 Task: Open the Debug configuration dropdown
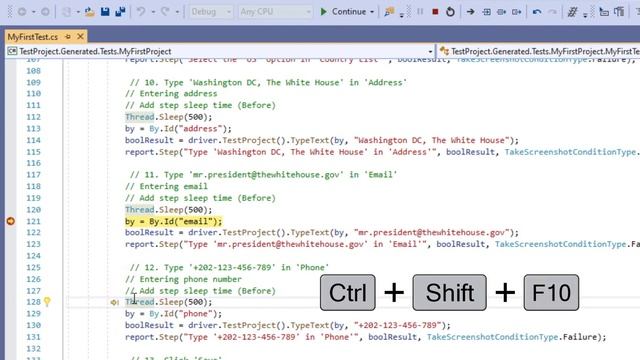[211, 12]
